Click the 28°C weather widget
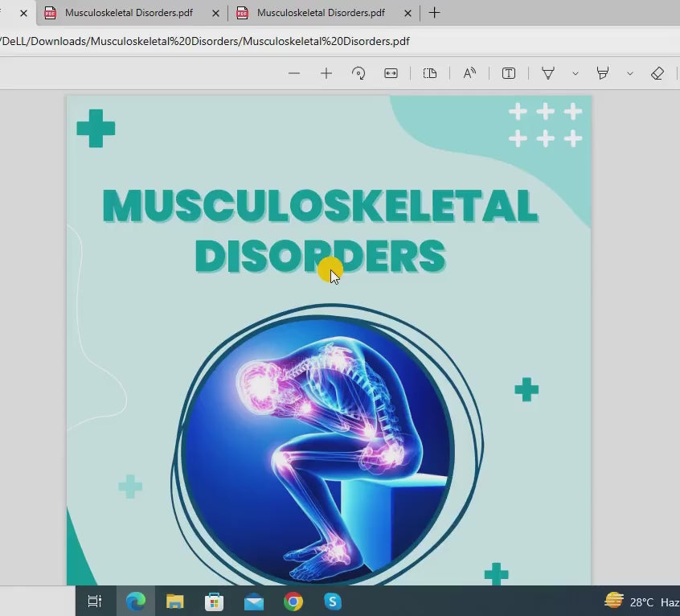 pos(641,602)
